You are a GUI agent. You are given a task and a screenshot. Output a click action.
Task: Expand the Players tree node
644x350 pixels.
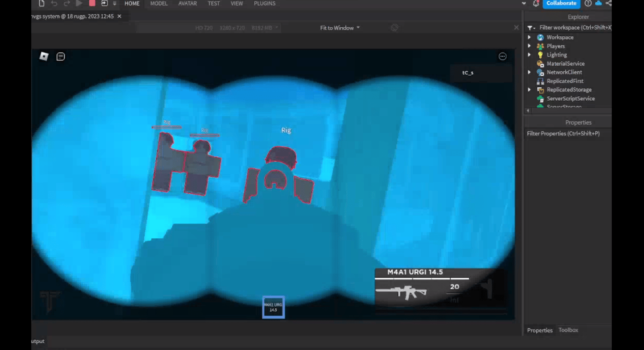(529, 46)
